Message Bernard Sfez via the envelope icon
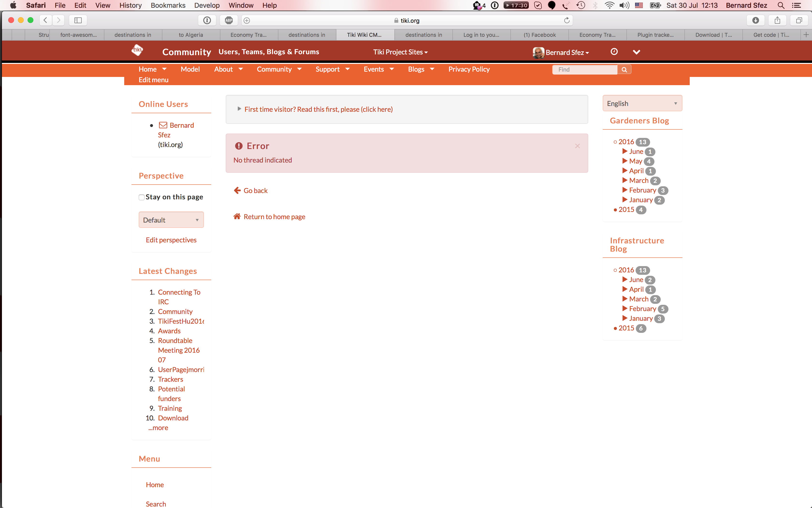 163,125
